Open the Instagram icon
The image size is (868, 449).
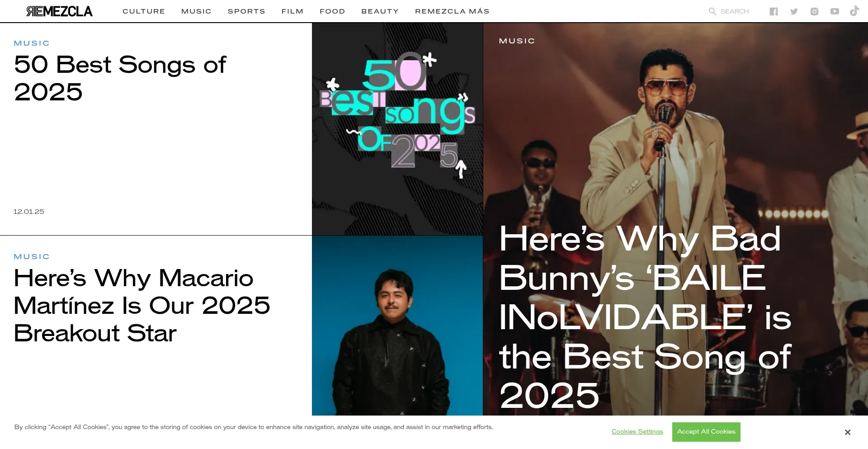pyautogui.click(x=814, y=11)
